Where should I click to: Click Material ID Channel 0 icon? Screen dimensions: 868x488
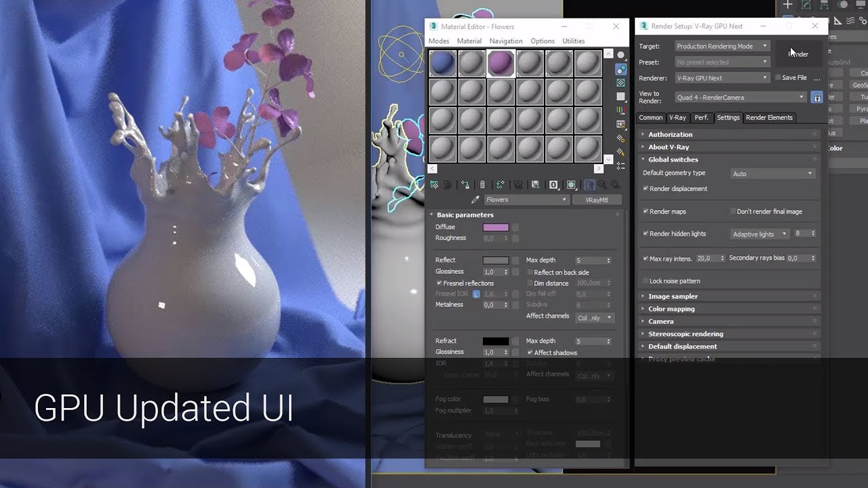(553, 184)
